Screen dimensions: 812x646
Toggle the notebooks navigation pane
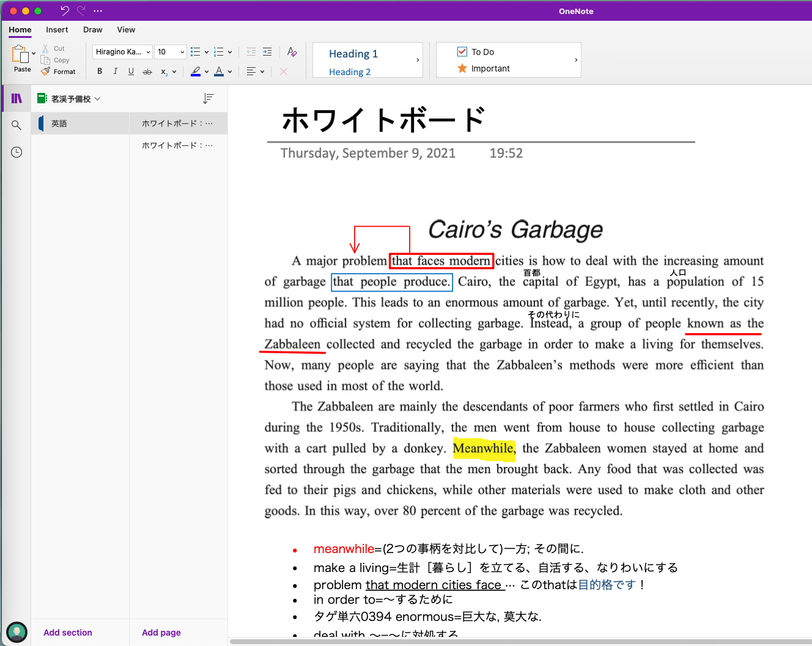(x=17, y=98)
